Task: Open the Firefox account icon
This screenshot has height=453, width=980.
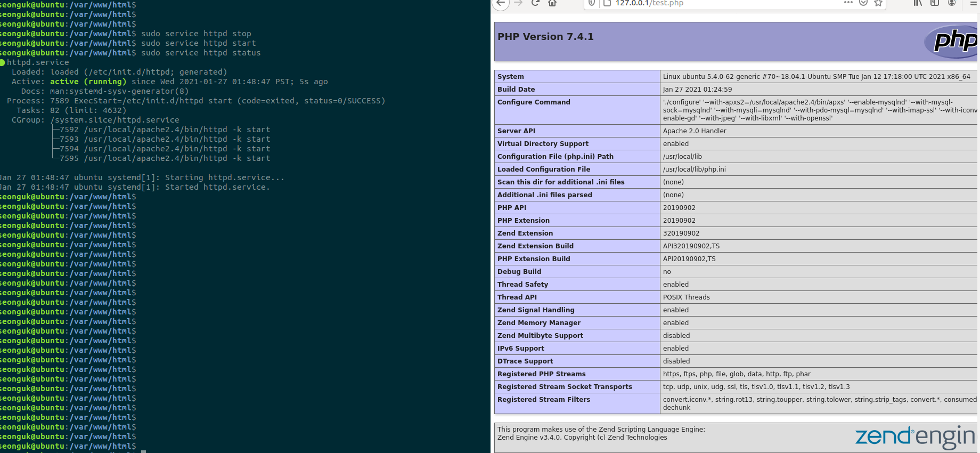Action: tap(952, 3)
